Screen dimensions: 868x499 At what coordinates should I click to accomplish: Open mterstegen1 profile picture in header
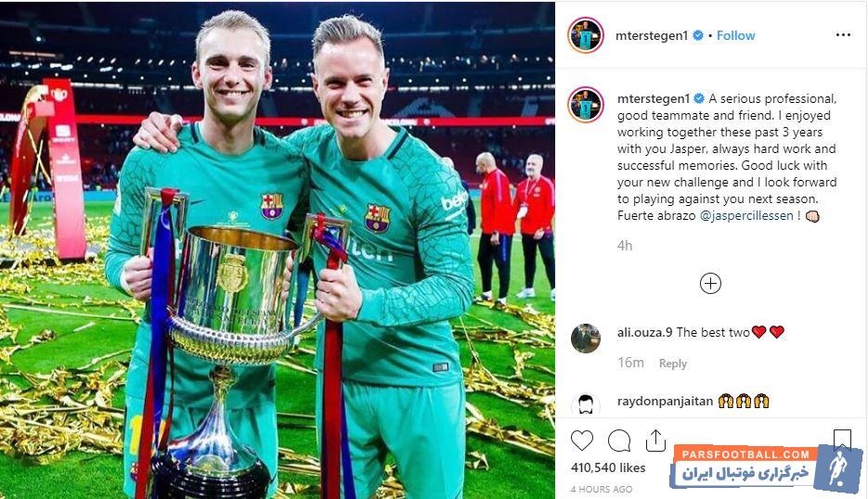(586, 35)
